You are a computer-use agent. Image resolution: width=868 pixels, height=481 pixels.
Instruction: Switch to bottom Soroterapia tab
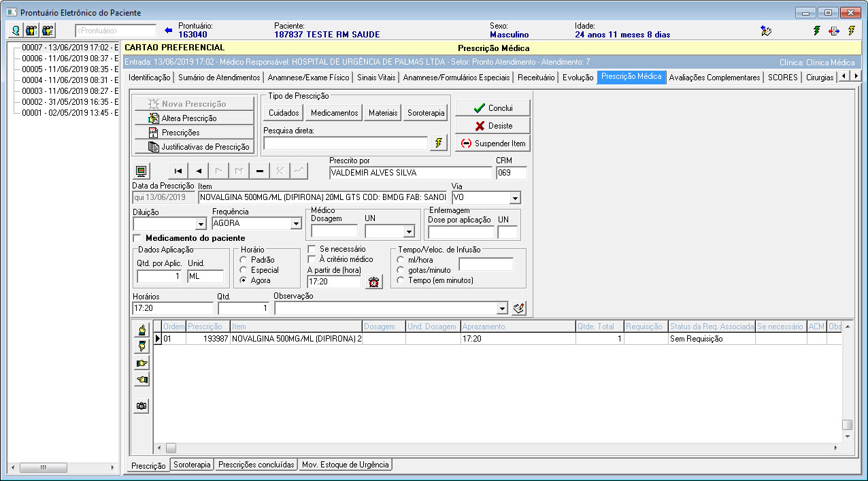[192, 465]
